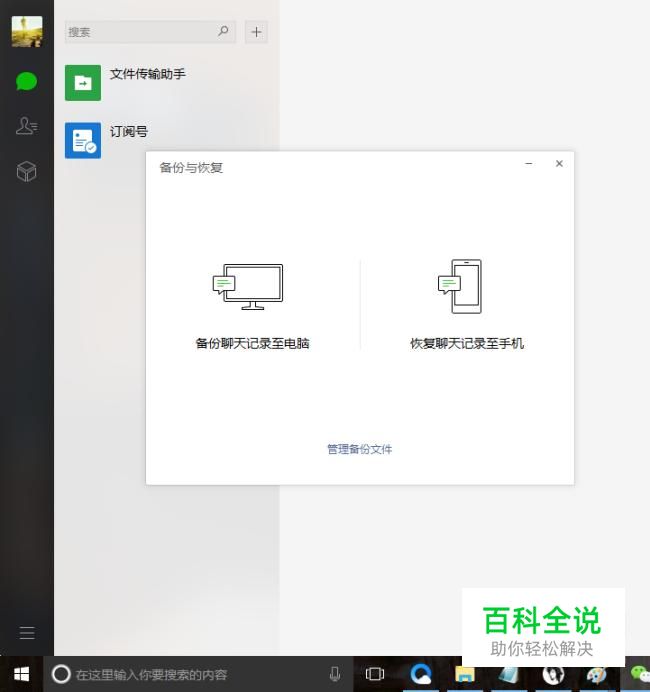This screenshot has width=650, height=692.
Task: Select 恢复聊天记录至手机
Action: [467, 343]
